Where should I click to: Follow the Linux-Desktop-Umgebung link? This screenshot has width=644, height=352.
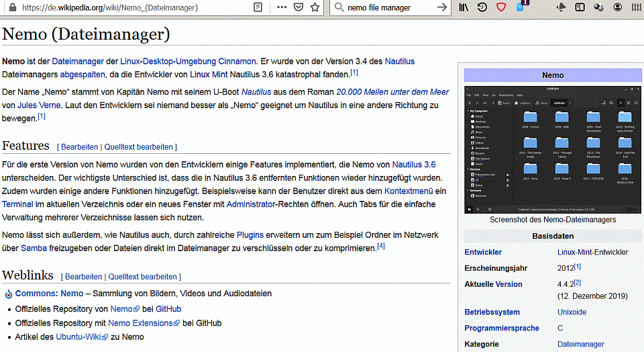[x=168, y=61]
